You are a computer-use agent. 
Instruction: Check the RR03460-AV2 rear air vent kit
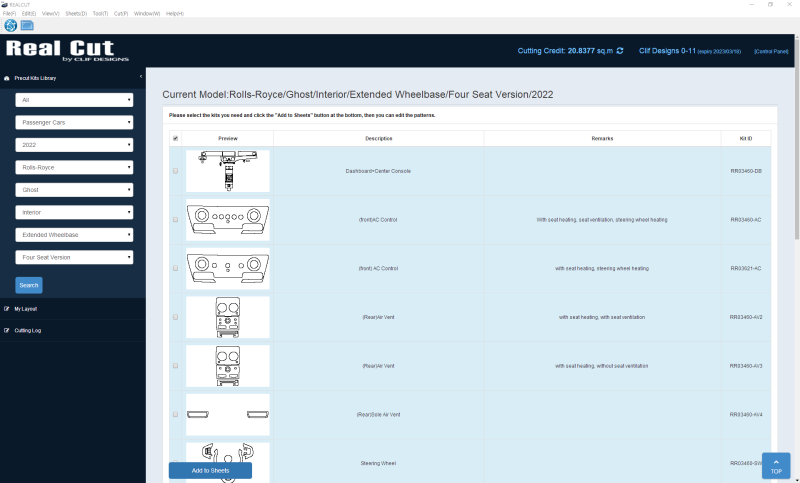(x=176, y=317)
